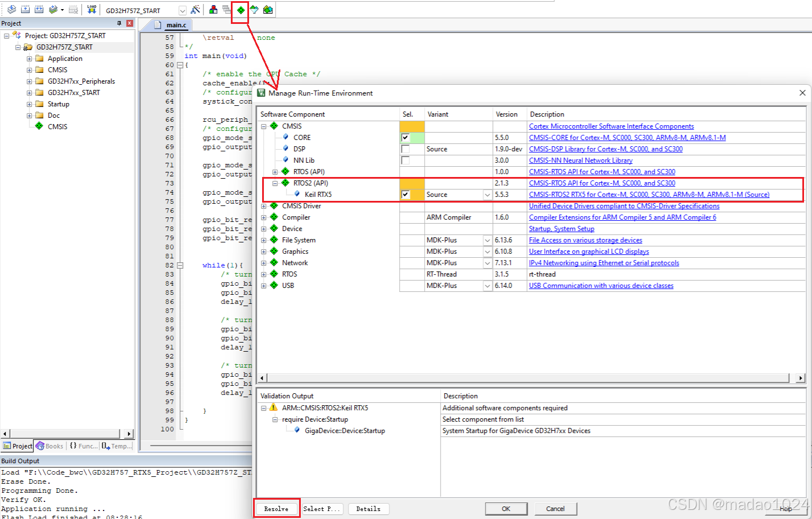The image size is (812, 519).
Task: Select the Graphics component row
Action: pos(295,252)
